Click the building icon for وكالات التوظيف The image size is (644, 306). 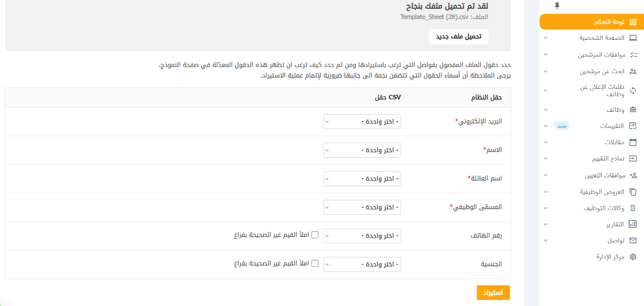[633, 208]
